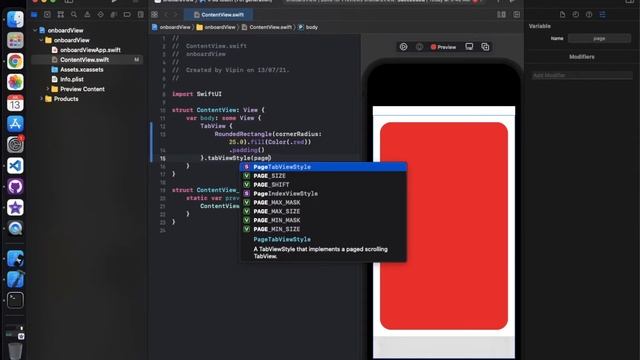The height and width of the screenshot is (360, 640).
Task: Show the Quick Help inspector
Action: tap(589, 15)
